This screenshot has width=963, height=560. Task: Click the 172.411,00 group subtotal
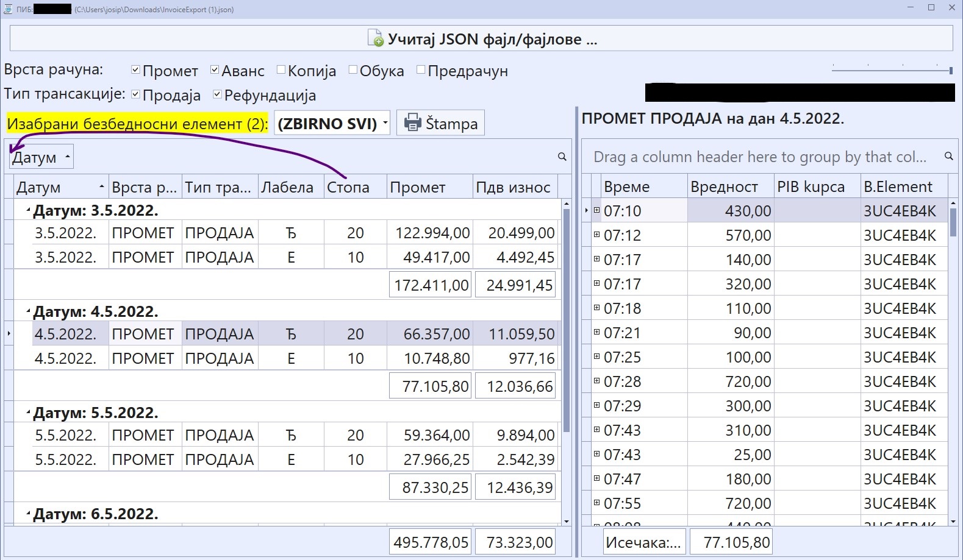(431, 285)
